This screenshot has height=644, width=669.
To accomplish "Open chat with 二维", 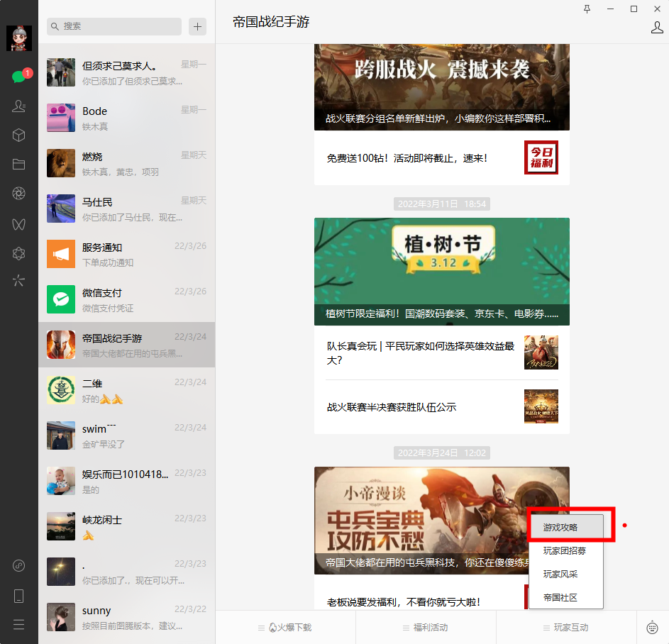I will (127, 390).
